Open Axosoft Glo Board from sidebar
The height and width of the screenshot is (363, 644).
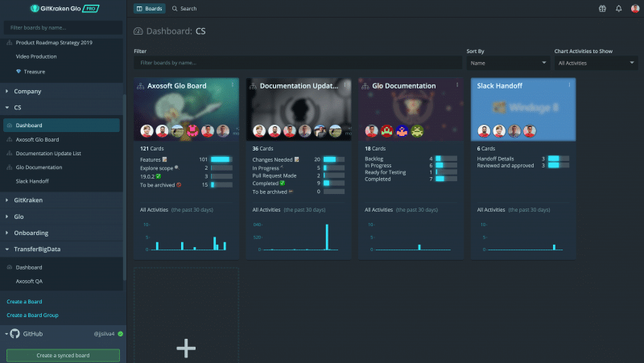(x=37, y=139)
